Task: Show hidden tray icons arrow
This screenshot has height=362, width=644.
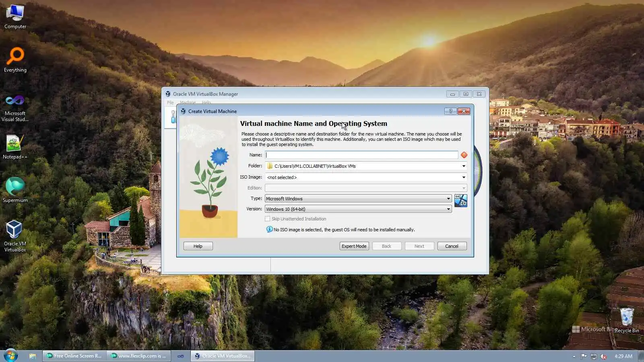Action: click(x=574, y=356)
